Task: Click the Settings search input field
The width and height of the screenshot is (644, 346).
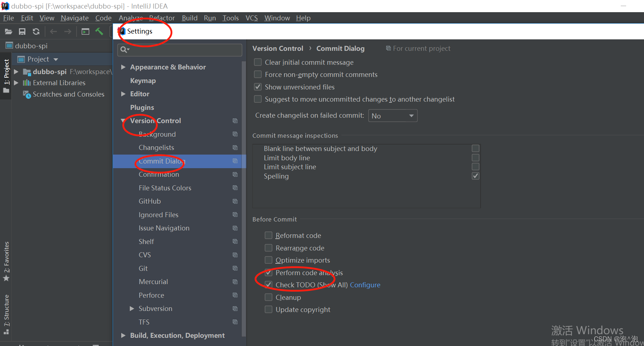Action: pos(180,50)
